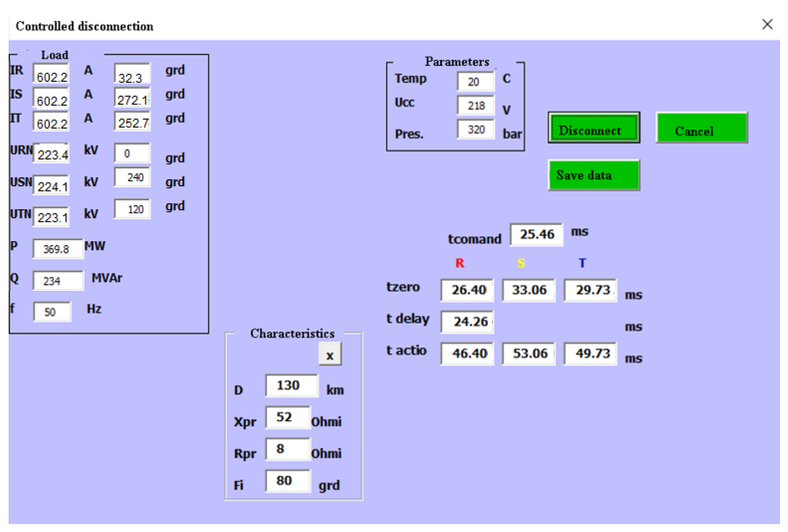Focus the Pres. field showing 320

coord(475,129)
